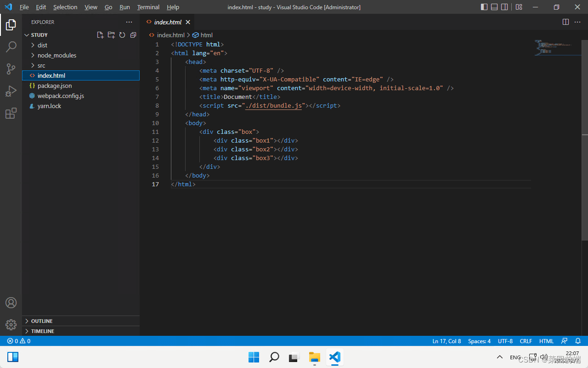This screenshot has height=368, width=588.
Task: Open the Windows Start menu
Action: [x=254, y=357]
